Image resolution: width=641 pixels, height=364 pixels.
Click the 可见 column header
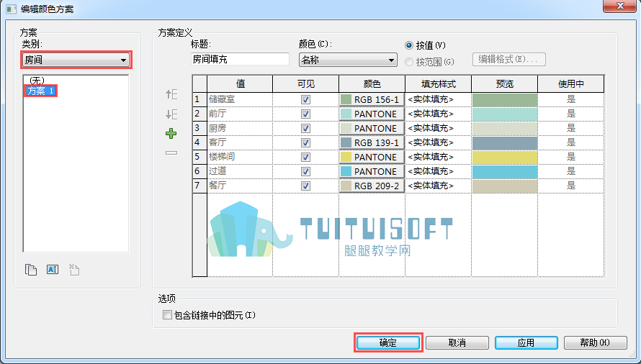click(x=306, y=83)
